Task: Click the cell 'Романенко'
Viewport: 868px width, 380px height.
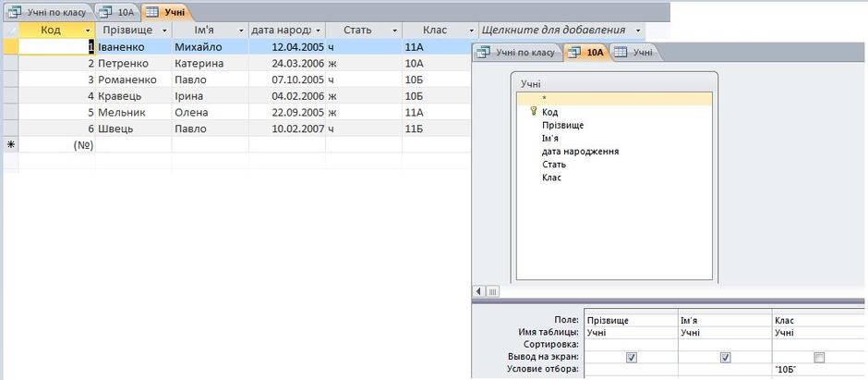Action: (133, 80)
